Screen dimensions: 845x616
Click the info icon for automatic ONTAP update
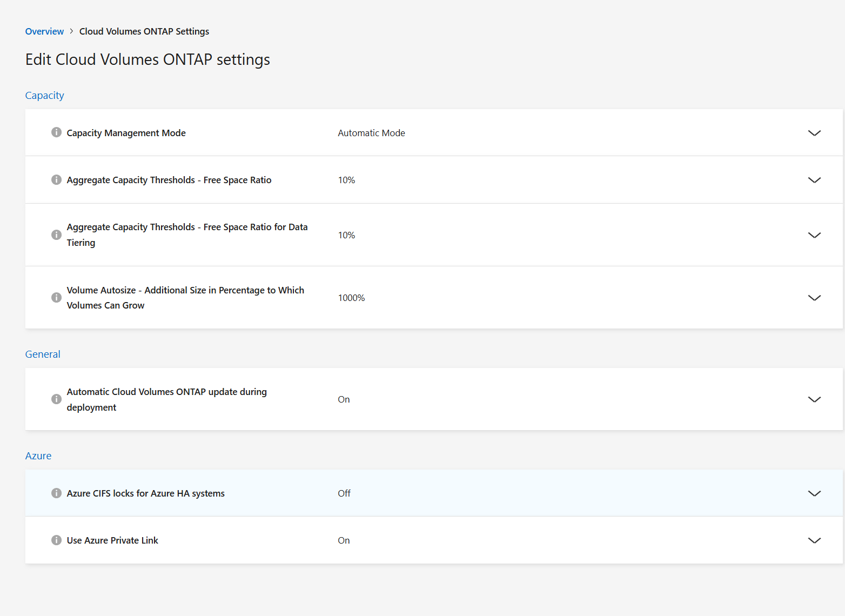pyautogui.click(x=56, y=399)
